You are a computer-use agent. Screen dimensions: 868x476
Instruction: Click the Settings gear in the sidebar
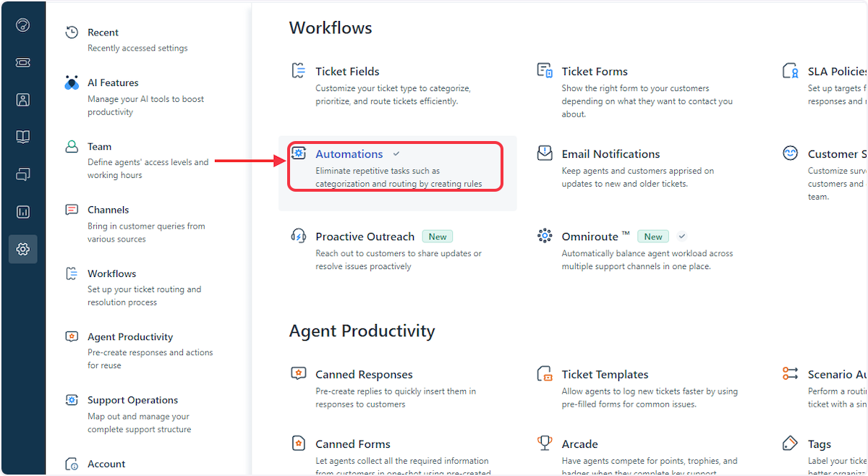click(23, 249)
